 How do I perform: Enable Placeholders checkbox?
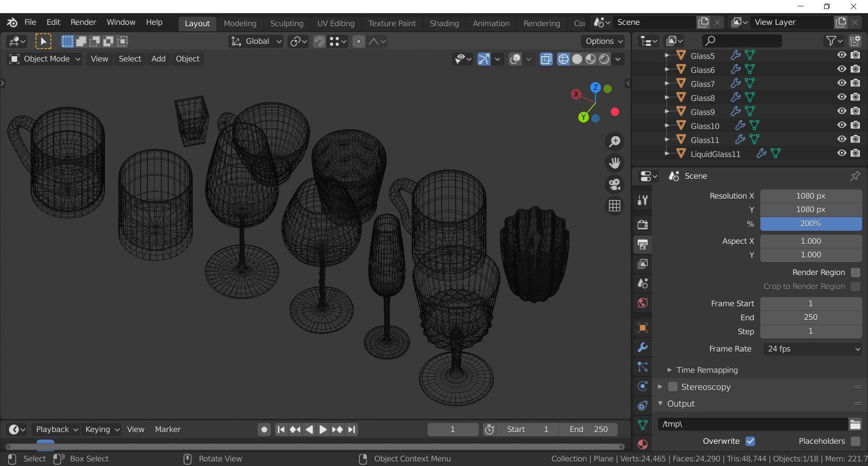coord(855,441)
